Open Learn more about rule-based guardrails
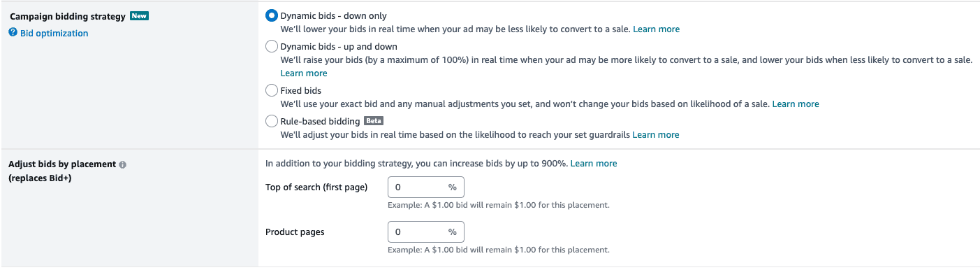This screenshot has width=980, height=270. (x=656, y=134)
